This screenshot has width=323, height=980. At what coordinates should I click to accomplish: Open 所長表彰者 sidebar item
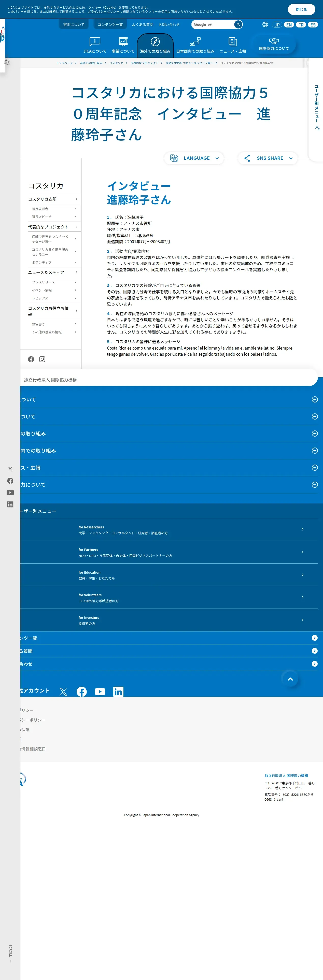coord(54,209)
